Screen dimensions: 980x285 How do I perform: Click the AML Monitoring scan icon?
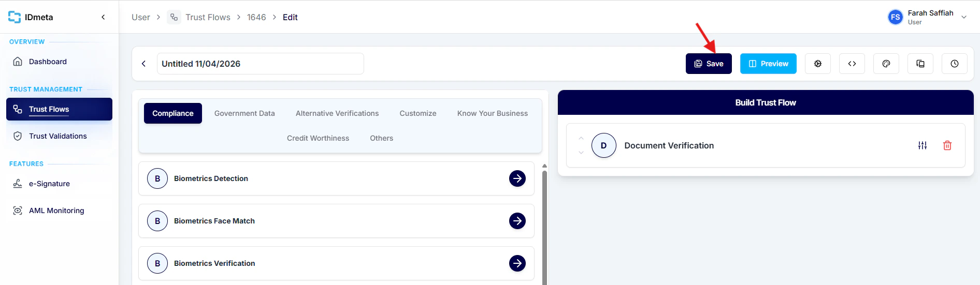[18, 211]
